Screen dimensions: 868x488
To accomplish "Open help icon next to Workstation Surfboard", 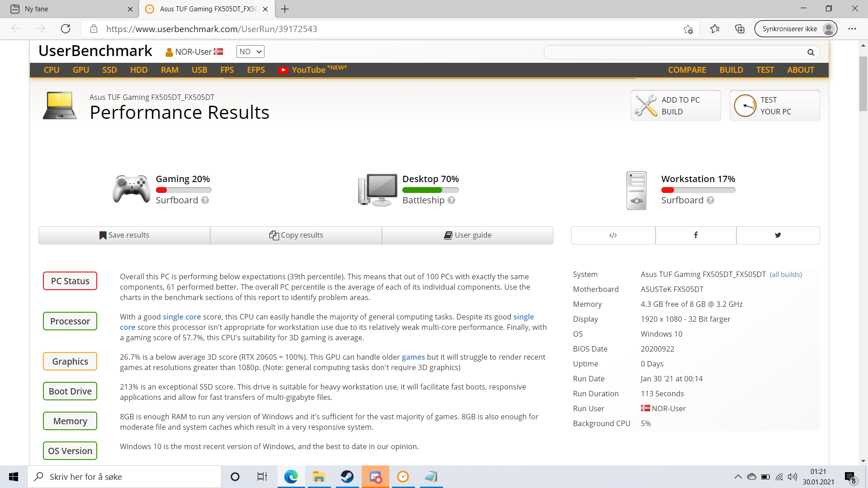I will tap(710, 200).
